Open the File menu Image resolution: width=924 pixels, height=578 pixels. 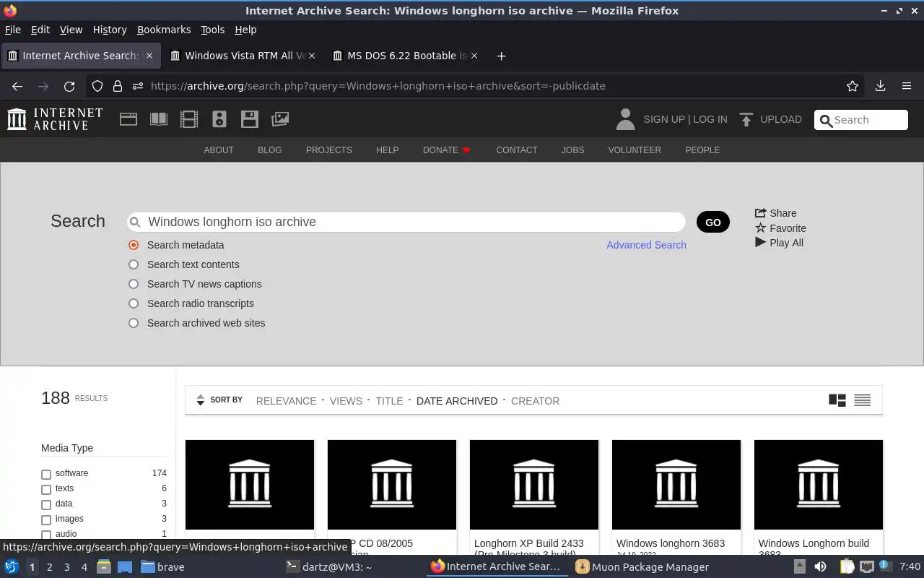[13, 30]
